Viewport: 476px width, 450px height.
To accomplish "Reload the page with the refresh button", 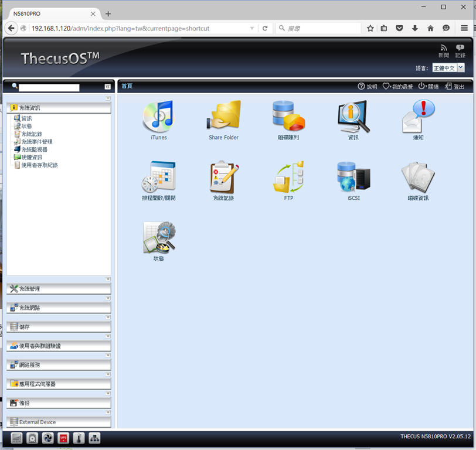I will click(265, 28).
